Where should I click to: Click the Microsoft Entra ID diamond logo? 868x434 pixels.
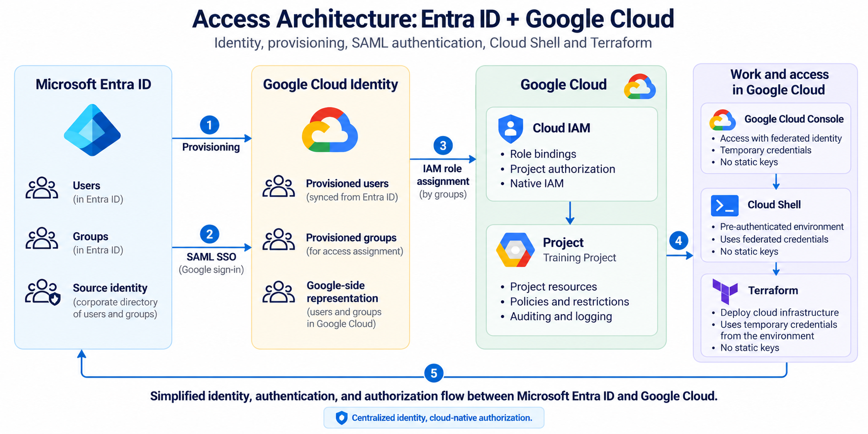tap(92, 130)
